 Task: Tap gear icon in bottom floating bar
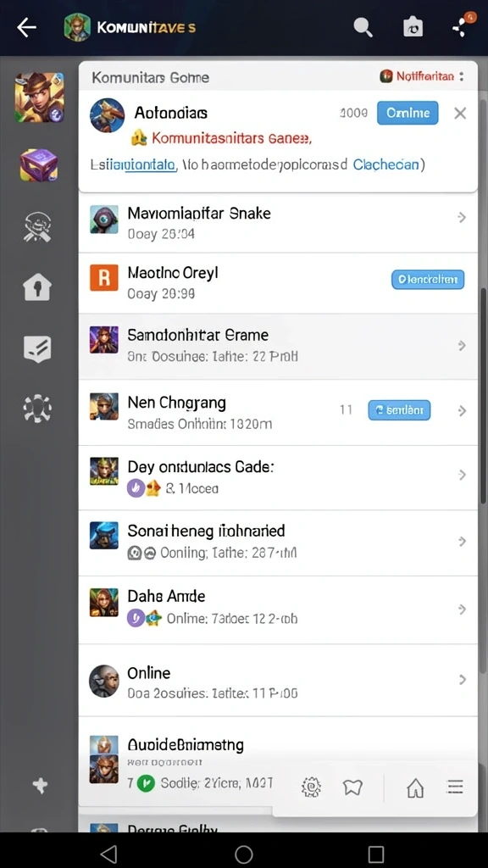pyautogui.click(x=312, y=786)
